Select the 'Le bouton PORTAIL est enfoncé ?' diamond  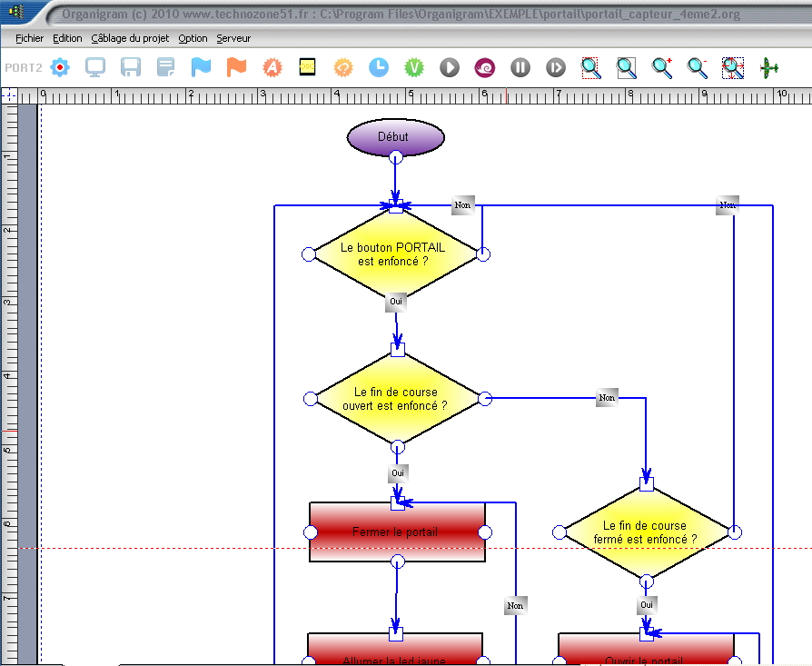pyautogui.click(x=395, y=254)
